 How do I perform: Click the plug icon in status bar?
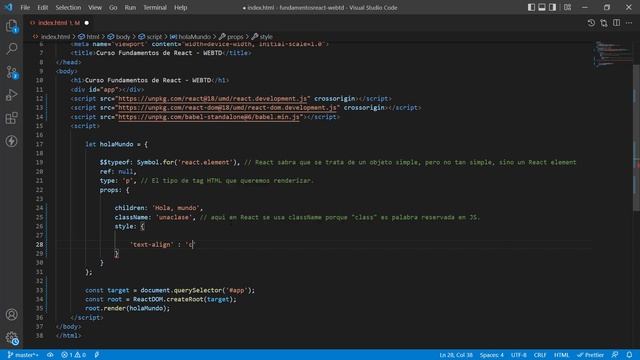click(x=97, y=355)
